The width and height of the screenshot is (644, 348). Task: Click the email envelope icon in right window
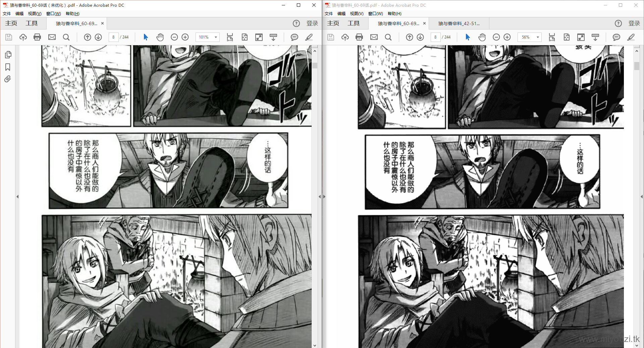pos(374,37)
